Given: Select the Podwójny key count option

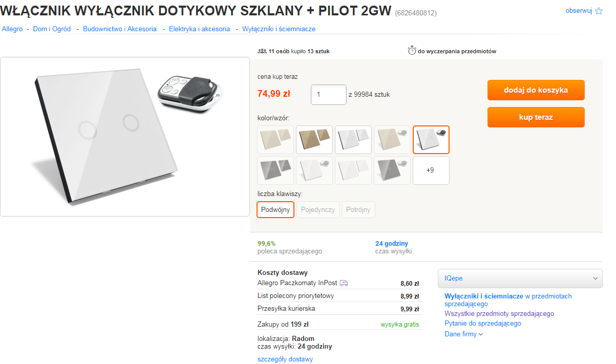Looking at the screenshot, I should (275, 210).
